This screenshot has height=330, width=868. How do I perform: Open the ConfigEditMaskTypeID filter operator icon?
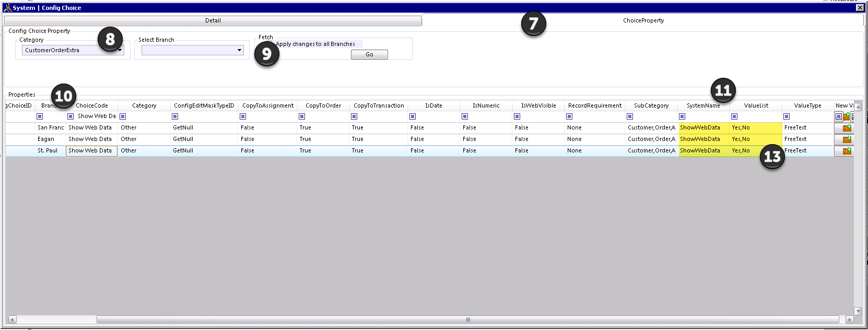[x=175, y=116]
